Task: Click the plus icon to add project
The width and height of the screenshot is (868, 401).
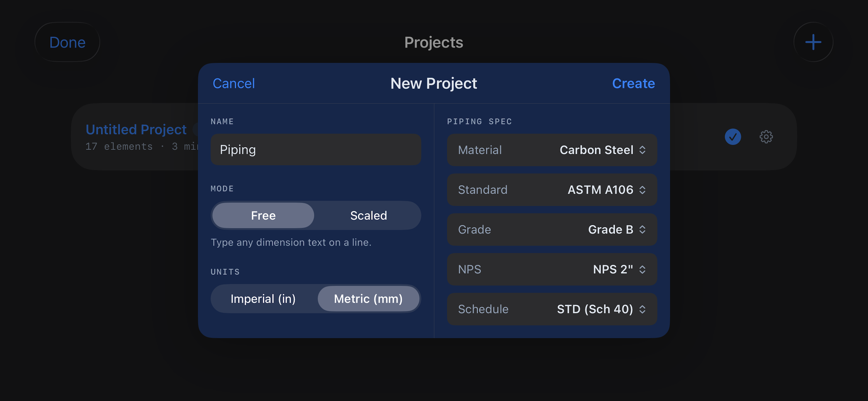Action: coord(813,42)
